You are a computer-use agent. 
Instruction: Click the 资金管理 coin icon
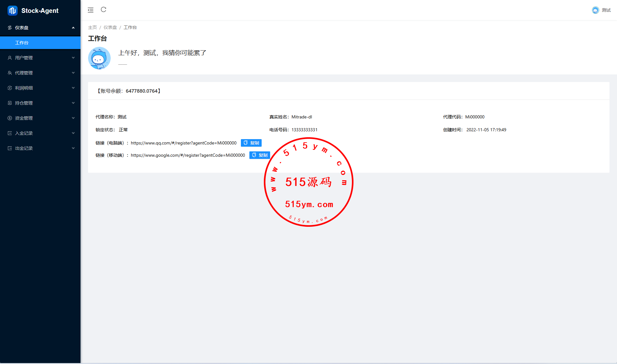tap(10, 118)
